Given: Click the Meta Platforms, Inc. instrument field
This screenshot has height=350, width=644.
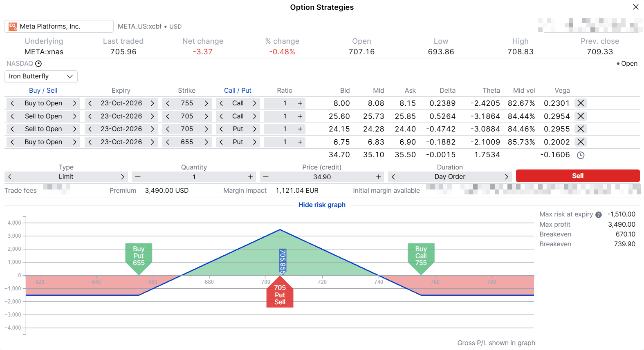Looking at the screenshot, I should coord(59,27).
